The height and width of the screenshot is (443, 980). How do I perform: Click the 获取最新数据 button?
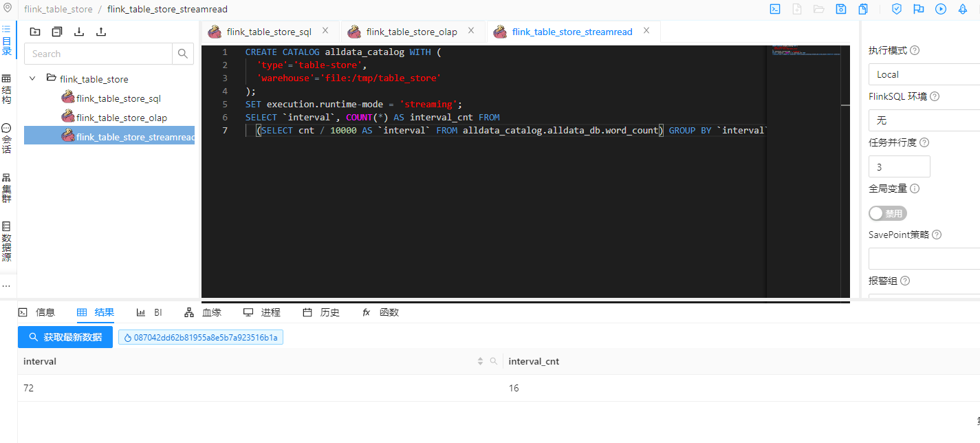65,337
